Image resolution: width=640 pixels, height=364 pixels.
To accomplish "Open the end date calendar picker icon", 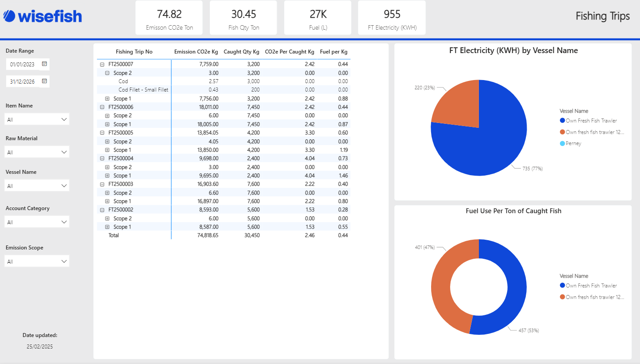I will (x=44, y=81).
